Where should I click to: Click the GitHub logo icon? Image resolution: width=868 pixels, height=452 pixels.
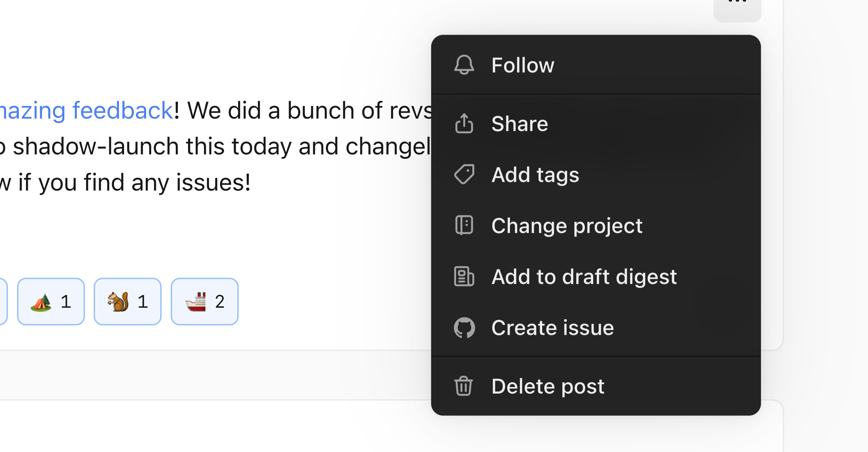coord(464,328)
